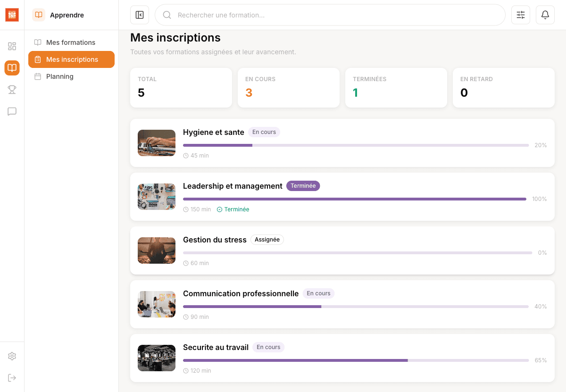Click the Gestion du stress thumbnail

click(157, 250)
